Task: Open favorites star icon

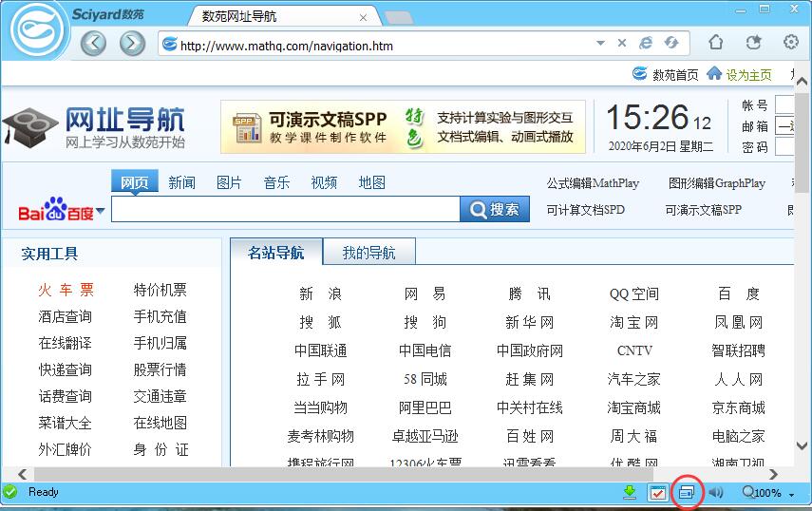Action: click(x=753, y=42)
